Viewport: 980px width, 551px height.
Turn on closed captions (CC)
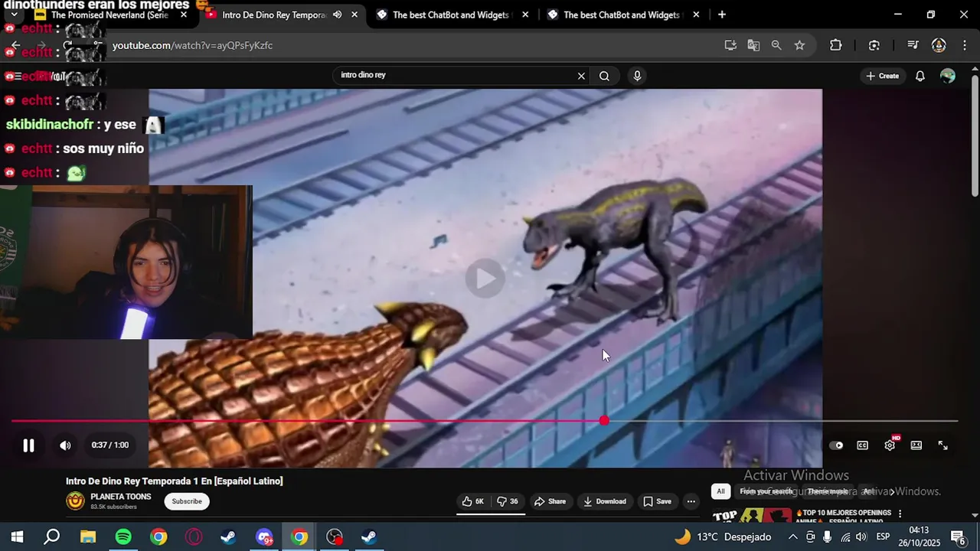[x=862, y=445]
